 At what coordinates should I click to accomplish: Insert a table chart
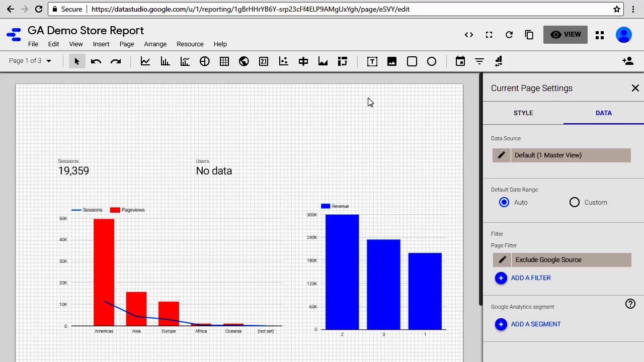coord(224,61)
